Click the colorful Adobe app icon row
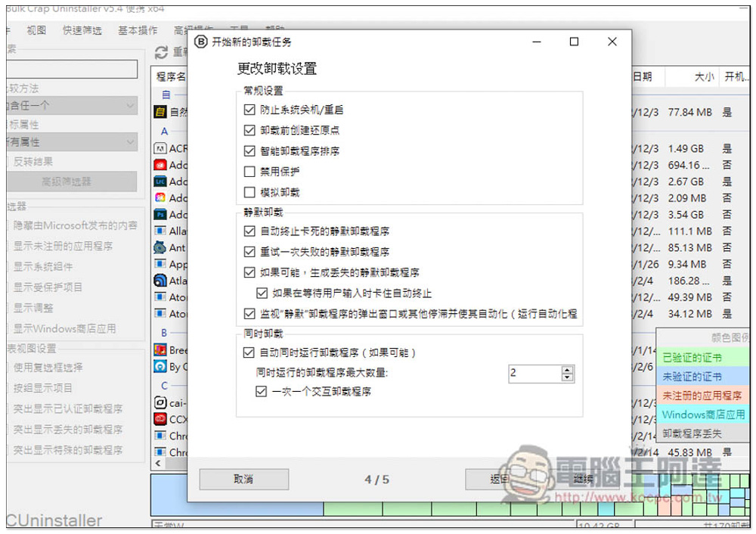This screenshot has width=756, height=534. [x=160, y=197]
